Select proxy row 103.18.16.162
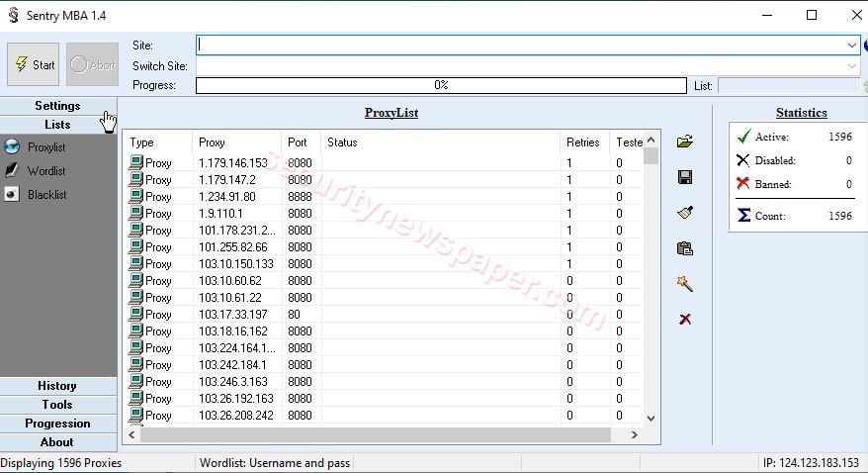The width and height of the screenshot is (868, 473). [x=383, y=331]
